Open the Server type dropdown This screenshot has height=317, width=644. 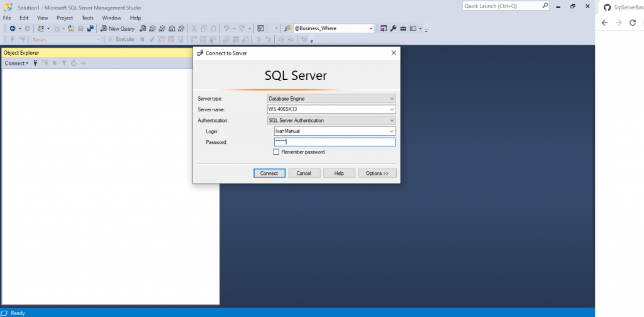click(331, 99)
